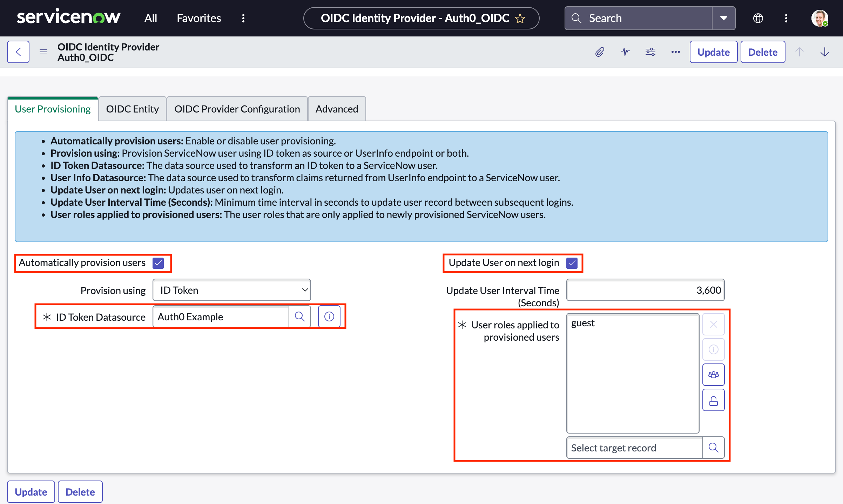843x504 pixels.
Task: Switch to the OIDC Provider Configuration tab
Action: tap(237, 109)
